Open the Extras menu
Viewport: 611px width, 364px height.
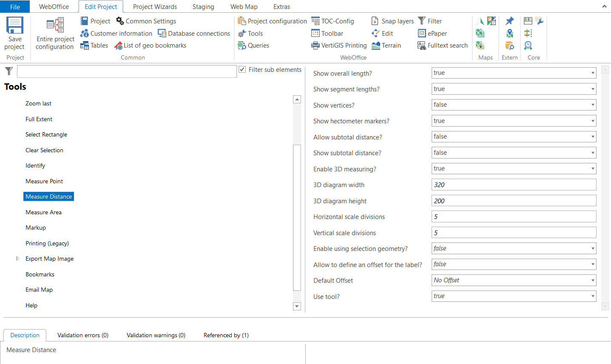[281, 6]
